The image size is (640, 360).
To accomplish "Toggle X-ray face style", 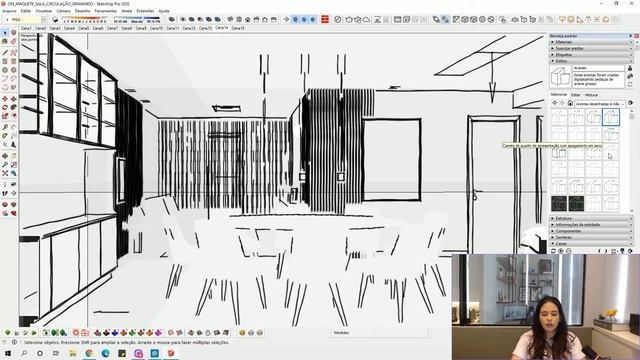I will tap(436, 19).
